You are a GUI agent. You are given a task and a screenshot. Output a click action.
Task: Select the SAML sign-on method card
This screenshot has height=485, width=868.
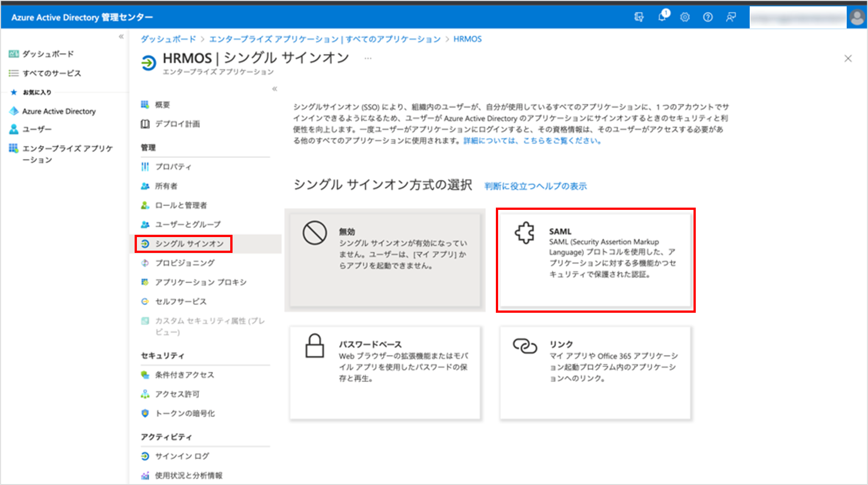pos(595,260)
